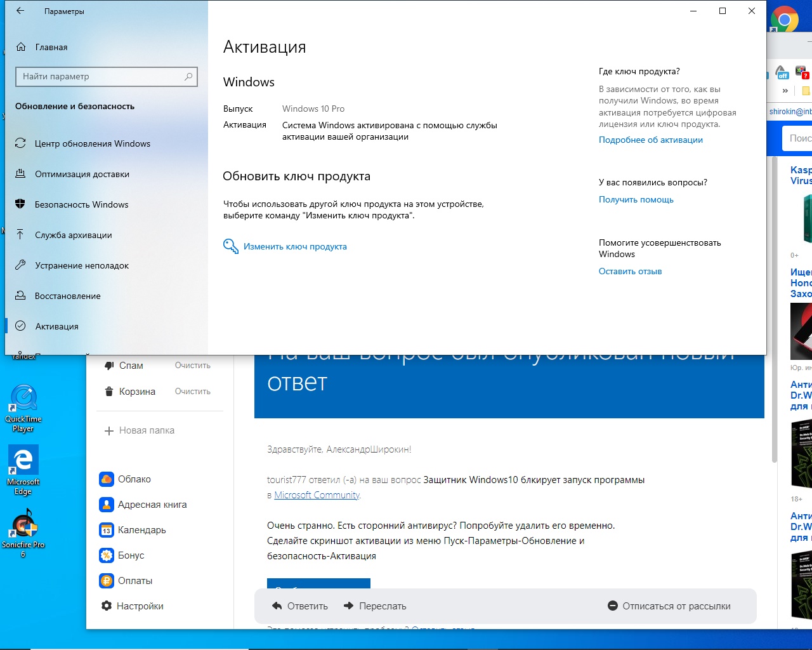812x650 pixels.
Task: Click the Microsoft Community link in the email
Action: 317,495
